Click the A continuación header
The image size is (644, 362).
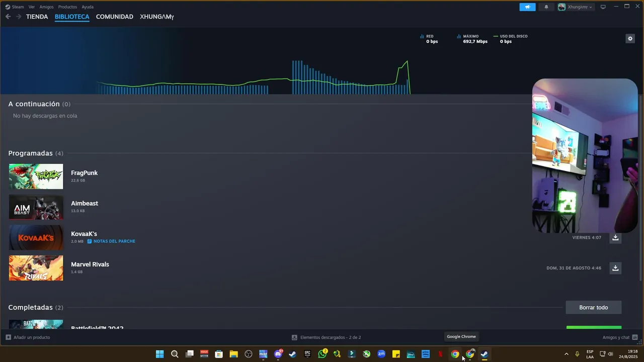[39, 104]
